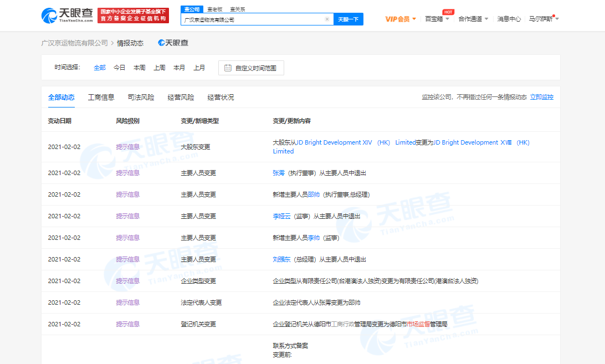This screenshot has height=364, width=605.
Task: Switch to the 司法风险 tab
Action: [142, 96]
